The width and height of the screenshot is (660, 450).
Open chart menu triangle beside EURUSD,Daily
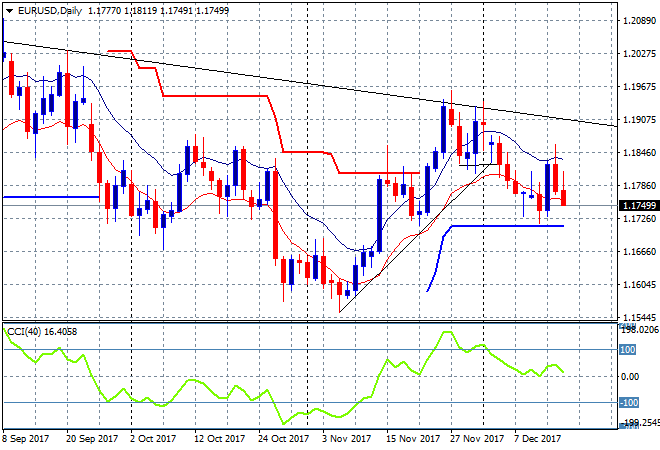[x=9, y=11]
